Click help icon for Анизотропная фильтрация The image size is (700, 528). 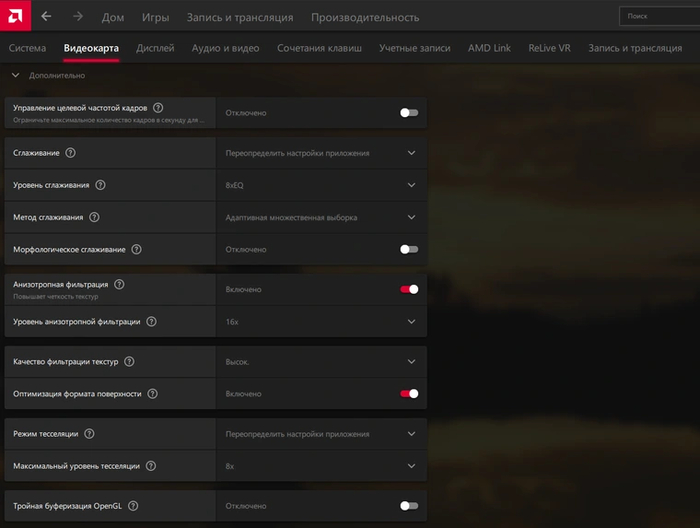pyautogui.click(x=119, y=284)
